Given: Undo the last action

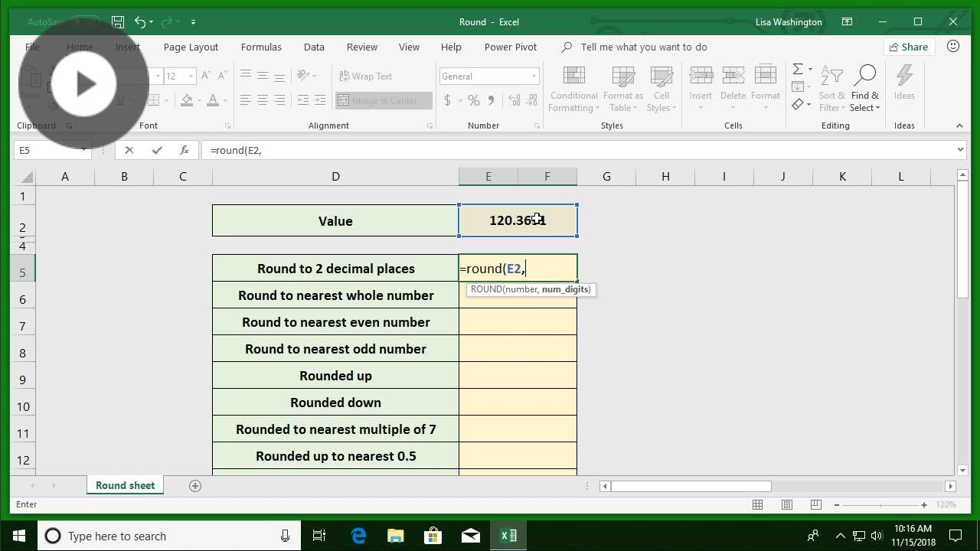Looking at the screenshot, I should [140, 22].
